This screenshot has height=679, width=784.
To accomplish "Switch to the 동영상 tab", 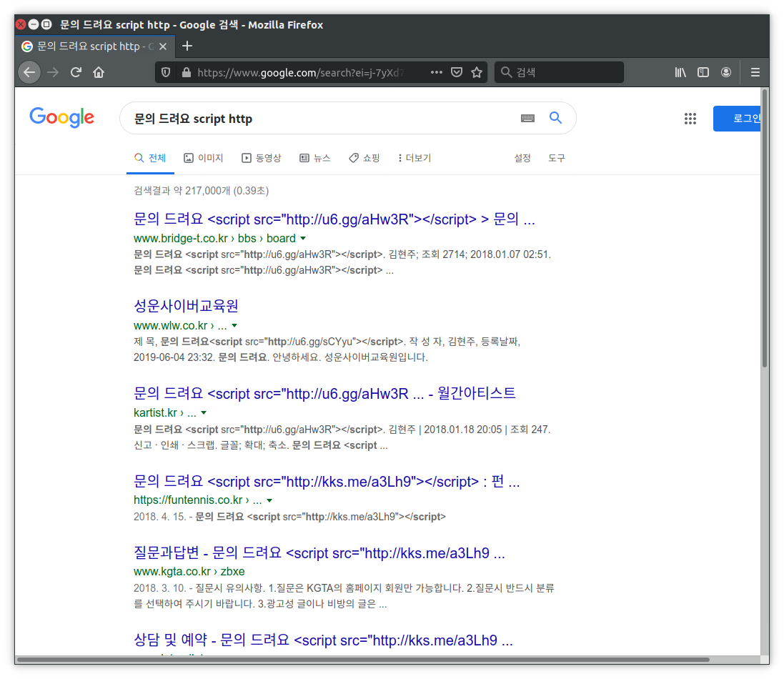I will pos(262,158).
